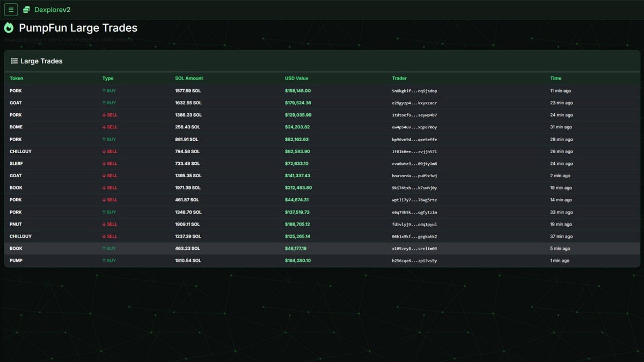This screenshot has height=362, width=644.
Task: Select trader address e29gyzp4...kxyxzacr
Action: 414,103
